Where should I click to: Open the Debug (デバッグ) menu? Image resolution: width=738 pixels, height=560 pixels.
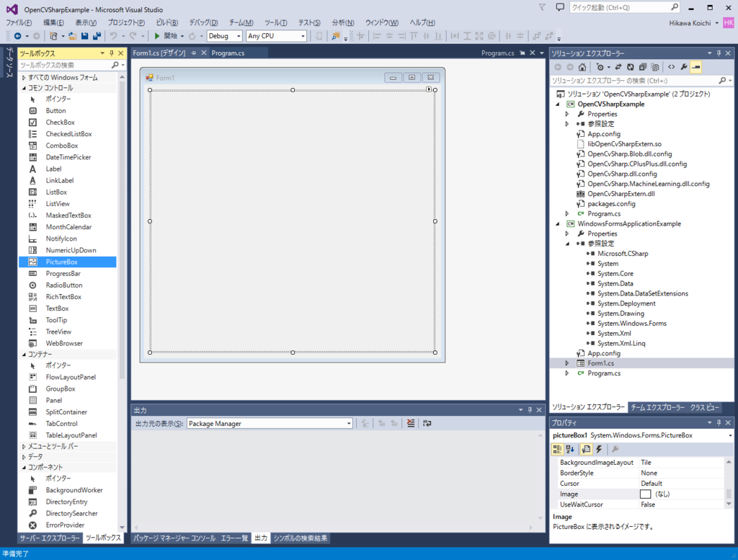[203, 22]
